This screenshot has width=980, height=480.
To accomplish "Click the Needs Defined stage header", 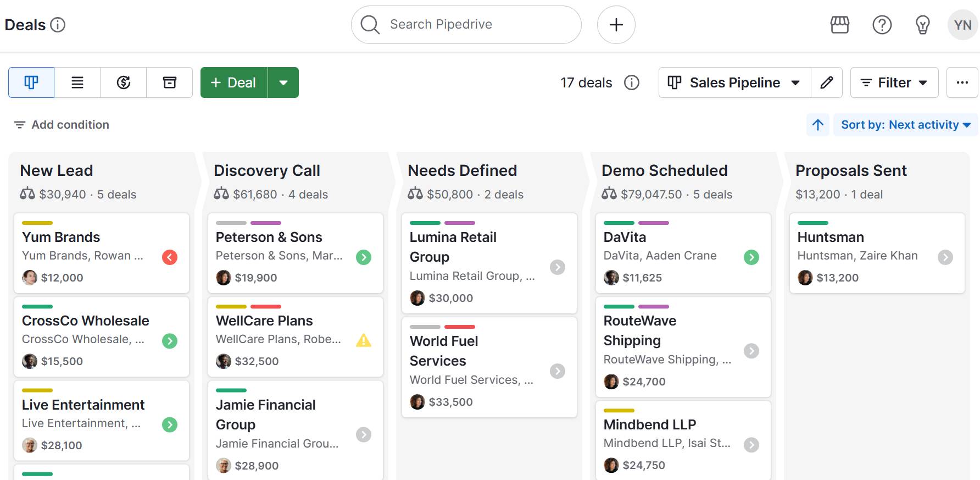I will point(463,170).
